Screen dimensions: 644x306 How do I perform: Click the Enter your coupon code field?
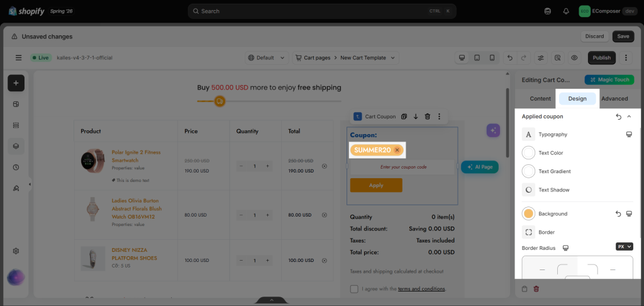pyautogui.click(x=403, y=167)
